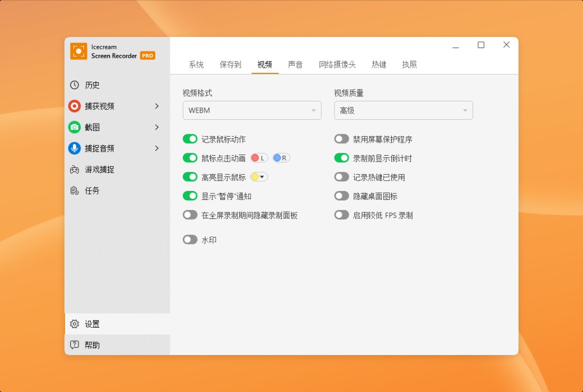Change the yellow mouse highlight color
Screen dimensions: 583x392
260,177
